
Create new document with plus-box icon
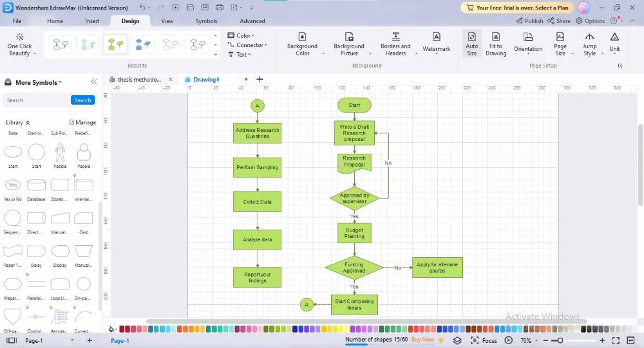[x=175, y=7]
